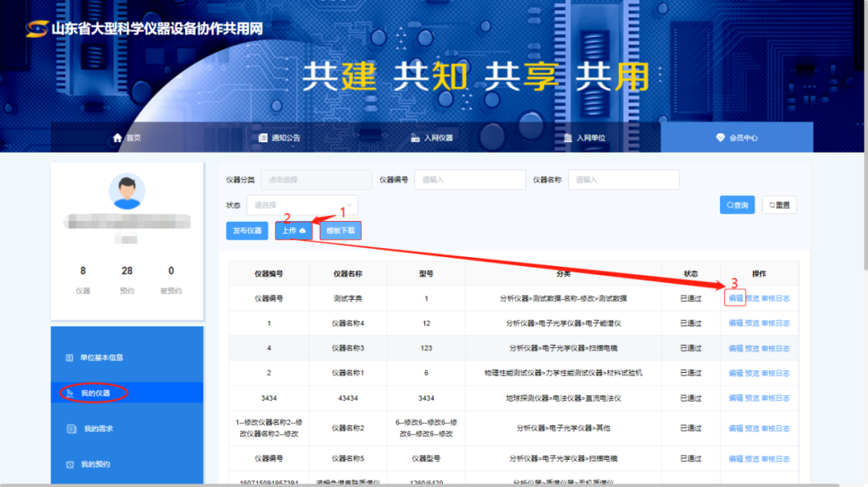The width and height of the screenshot is (868, 487).
Task: Open the 状态 status dropdown
Action: click(302, 205)
